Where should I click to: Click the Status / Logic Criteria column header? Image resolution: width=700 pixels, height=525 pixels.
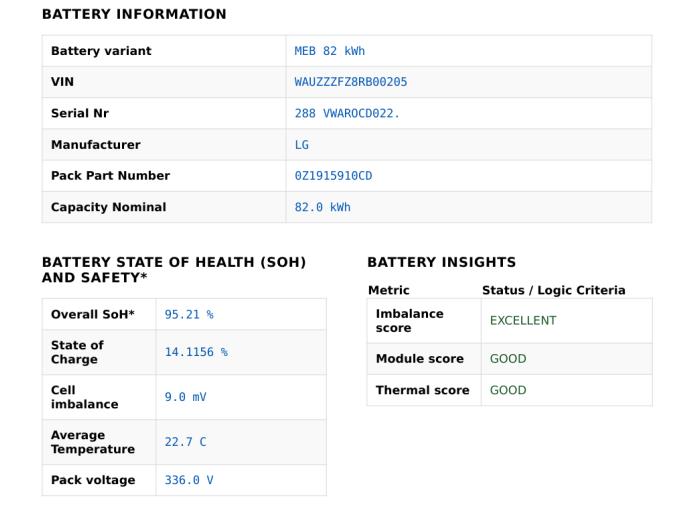point(554,290)
